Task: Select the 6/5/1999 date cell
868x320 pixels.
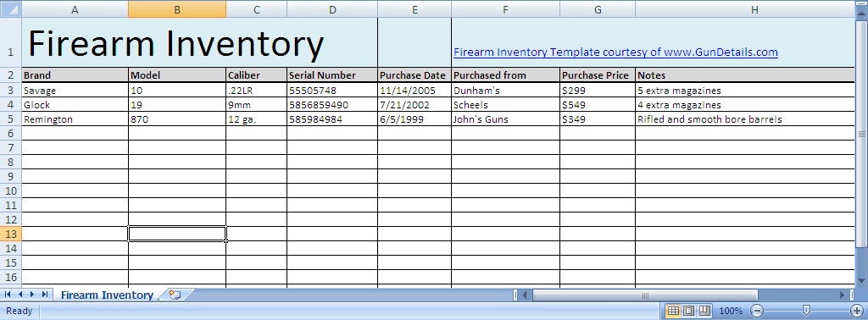Action: [415, 119]
